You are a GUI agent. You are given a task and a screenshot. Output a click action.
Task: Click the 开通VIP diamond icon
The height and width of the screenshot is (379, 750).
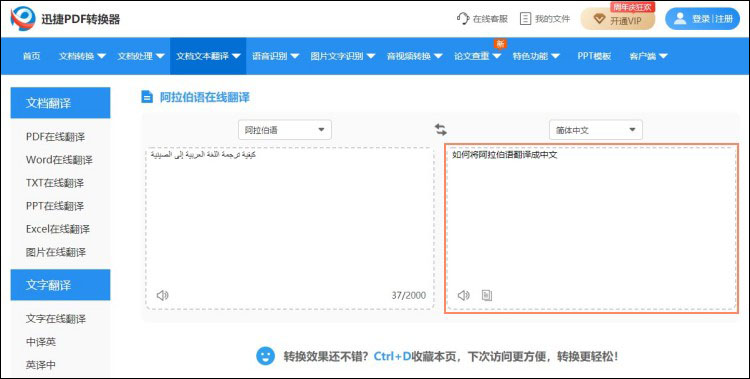pos(599,20)
